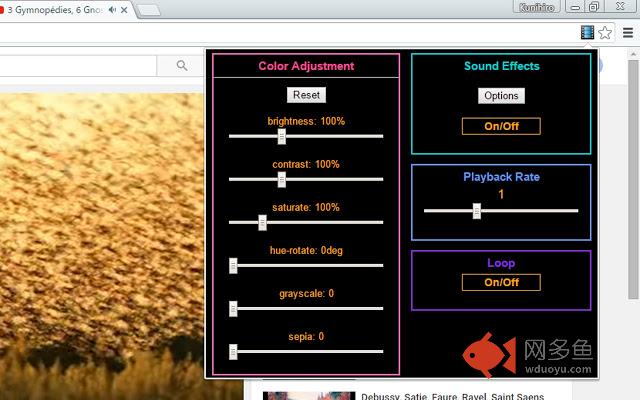
Task: Click the playing video area
Action: click(x=102, y=245)
